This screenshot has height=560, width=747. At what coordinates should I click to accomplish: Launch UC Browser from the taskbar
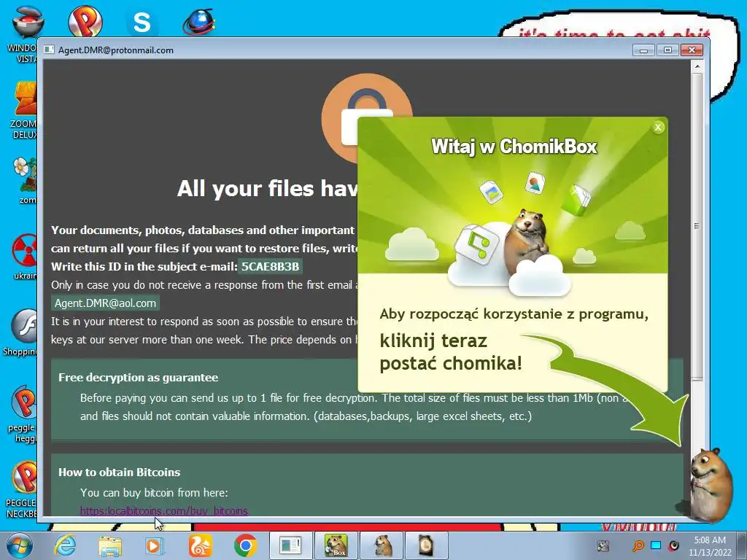pyautogui.click(x=200, y=545)
